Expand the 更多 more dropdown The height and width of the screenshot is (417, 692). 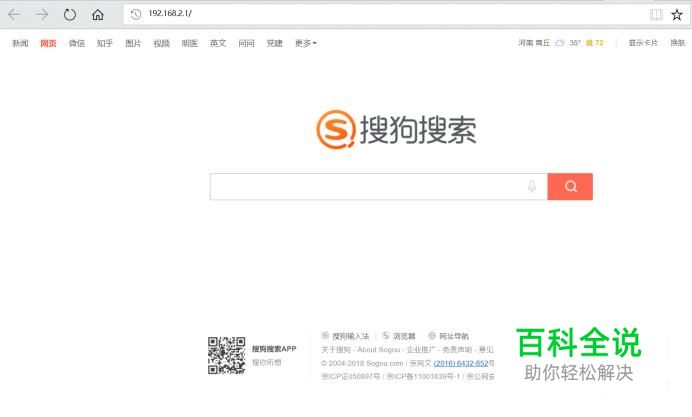pyautogui.click(x=305, y=43)
